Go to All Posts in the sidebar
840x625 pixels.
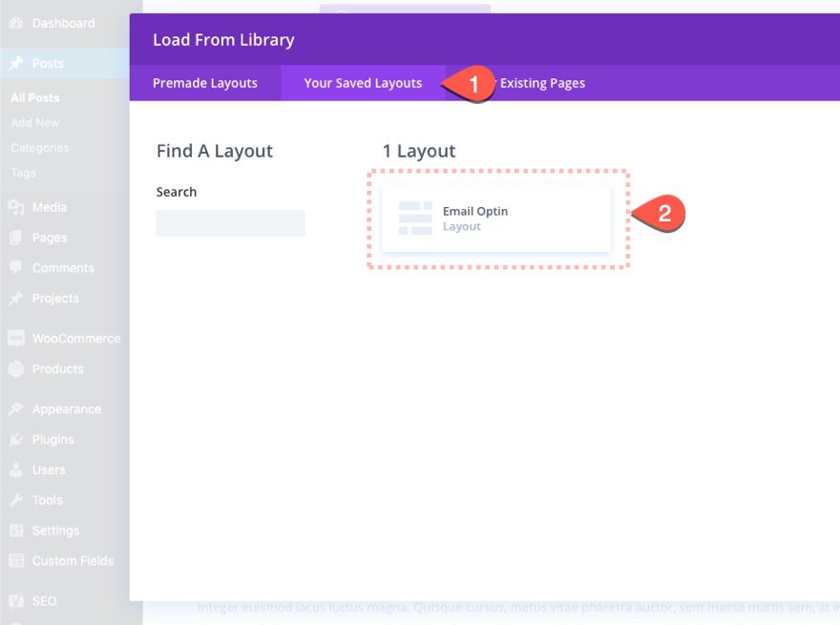pyautogui.click(x=33, y=97)
